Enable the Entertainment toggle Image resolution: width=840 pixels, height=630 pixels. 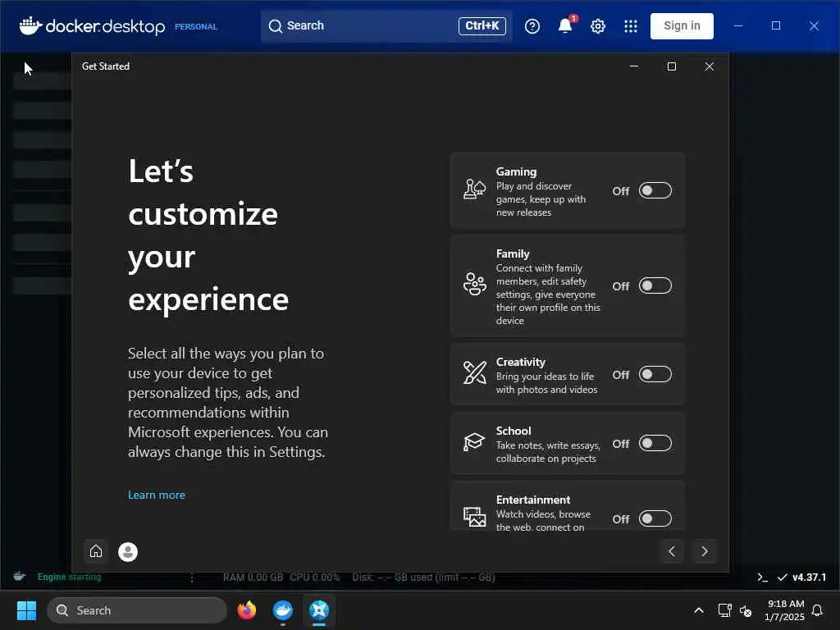pyautogui.click(x=655, y=518)
